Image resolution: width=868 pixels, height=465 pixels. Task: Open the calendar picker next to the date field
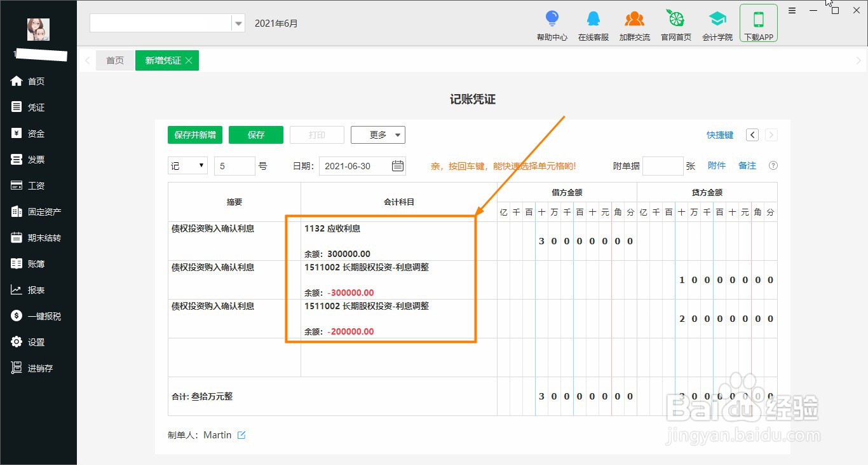coord(397,165)
